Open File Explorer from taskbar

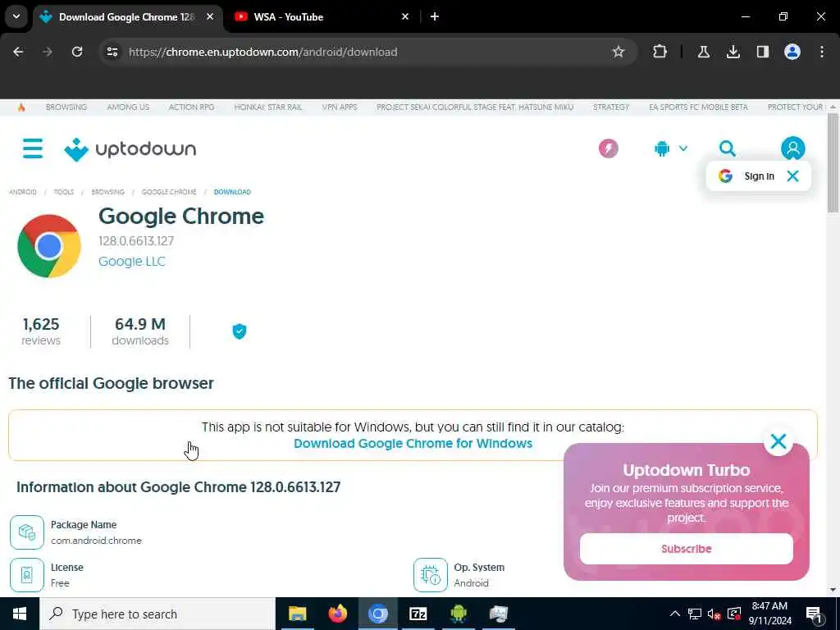pos(297,614)
